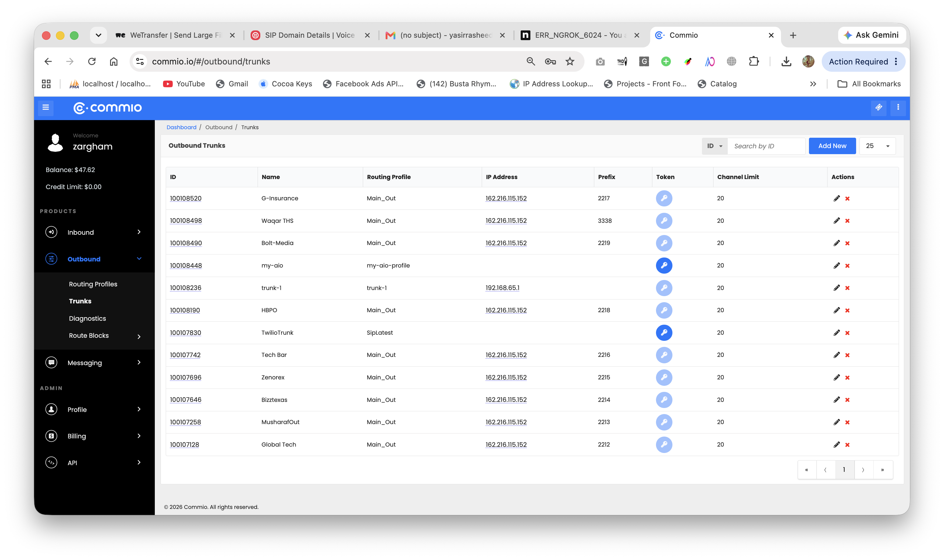Viewport: 944px width, 560px height.
Task: Edit the trunk-1 trunk
Action: coord(836,288)
